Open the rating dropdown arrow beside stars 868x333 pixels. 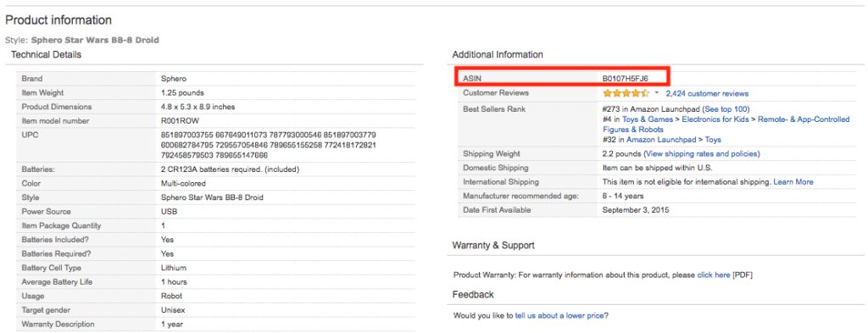pyautogui.click(x=657, y=92)
